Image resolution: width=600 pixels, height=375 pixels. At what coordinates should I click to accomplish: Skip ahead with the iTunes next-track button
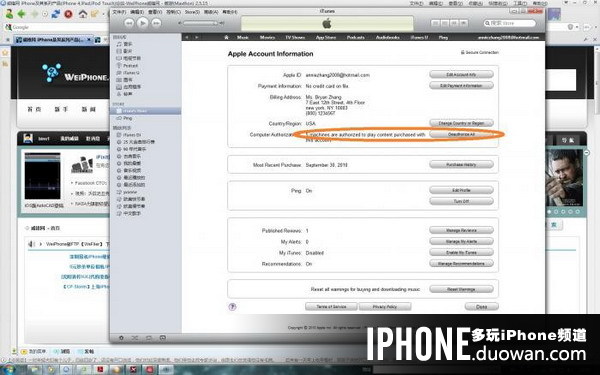pos(156,23)
